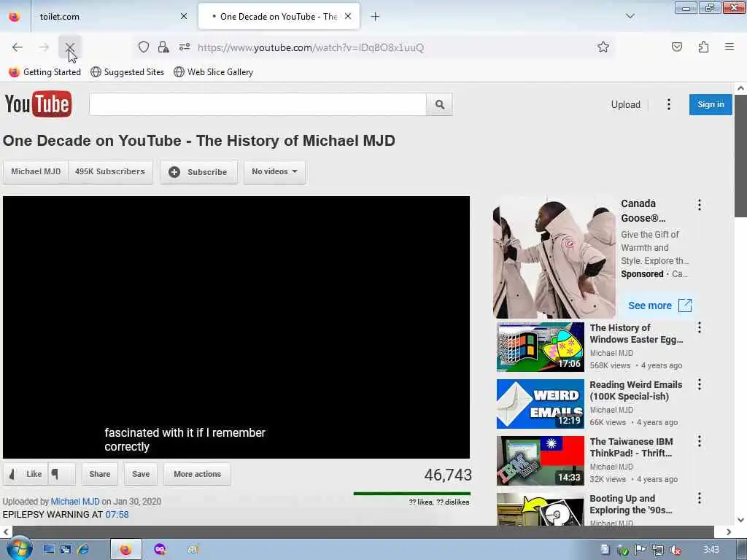747x560 pixels.
Task: Open uploader link Michael MJD in description
Action: point(75,502)
